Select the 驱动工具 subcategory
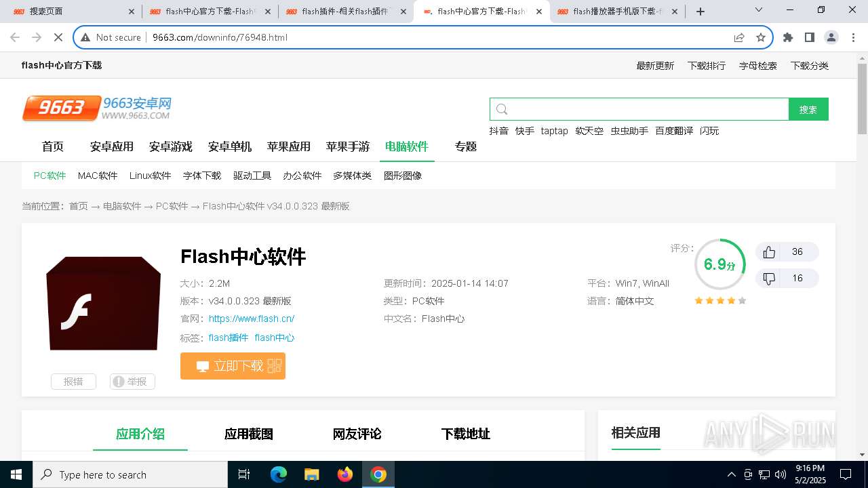The height and width of the screenshot is (488, 868). [x=252, y=176]
